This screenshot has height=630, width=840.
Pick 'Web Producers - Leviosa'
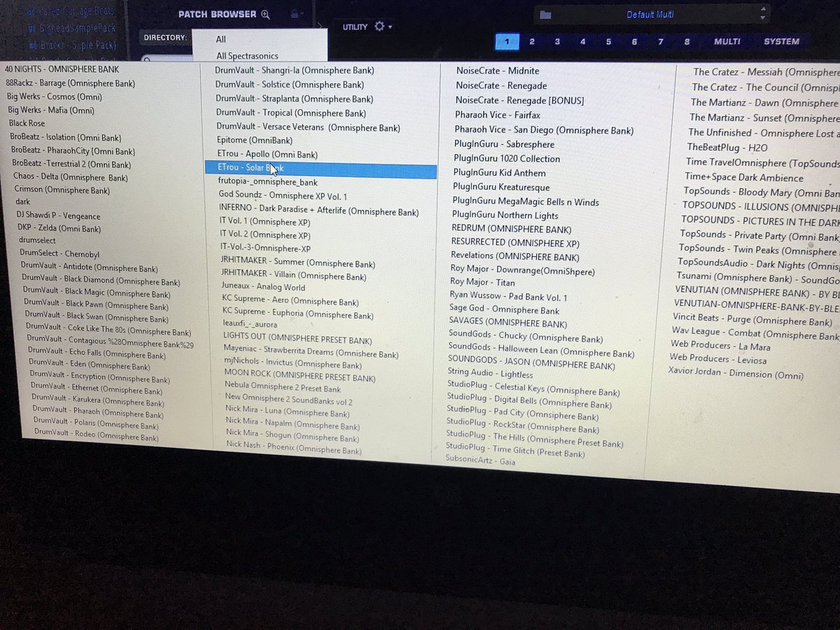click(x=718, y=360)
